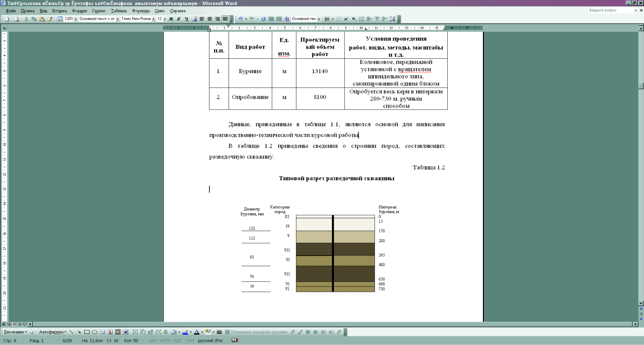The height and width of the screenshot is (345, 644).
Task: Toggle ИСПР track changes indicator
Action: 165,340
